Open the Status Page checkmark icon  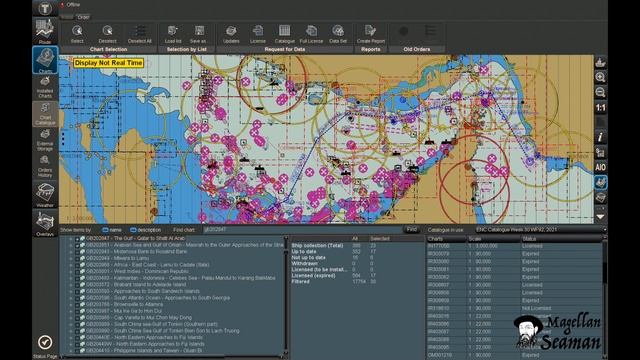45,343
